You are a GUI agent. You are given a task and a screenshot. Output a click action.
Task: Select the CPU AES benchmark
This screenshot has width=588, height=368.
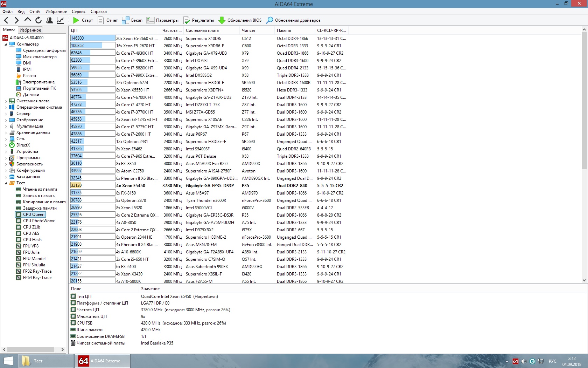(x=28, y=233)
